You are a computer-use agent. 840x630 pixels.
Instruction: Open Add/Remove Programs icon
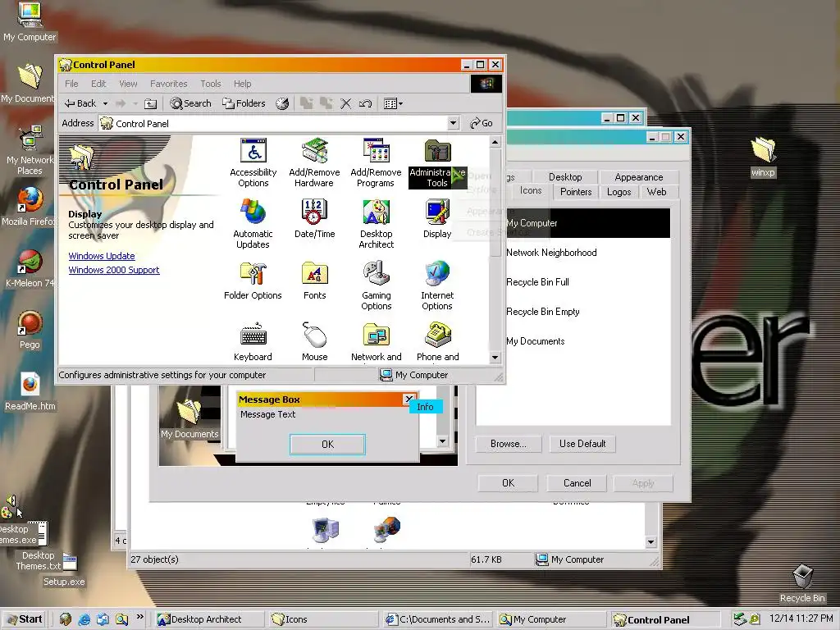click(x=376, y=163)
